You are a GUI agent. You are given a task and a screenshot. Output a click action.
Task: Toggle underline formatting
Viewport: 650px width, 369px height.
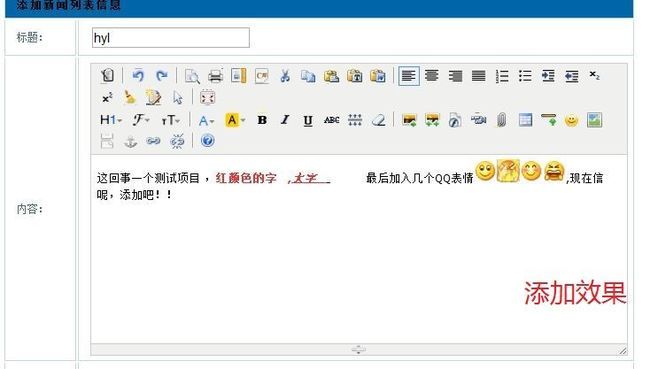[308, 120]
